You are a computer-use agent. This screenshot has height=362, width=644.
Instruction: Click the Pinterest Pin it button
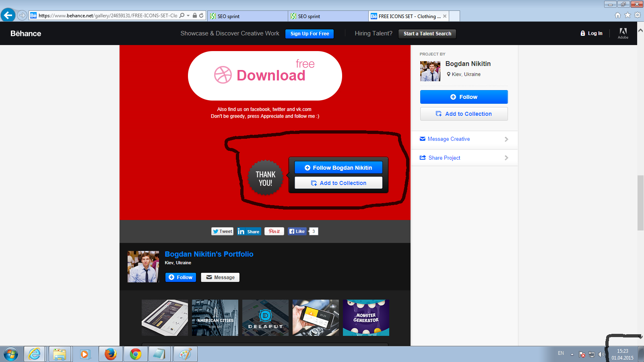(x=274, y=231)
